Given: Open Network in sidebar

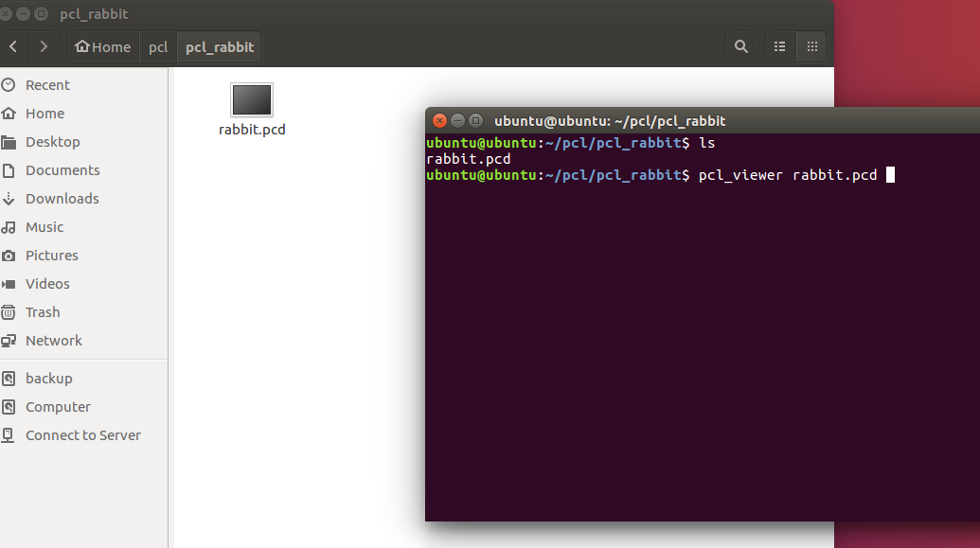Looking at the screenshot, I should click(83, 341).
